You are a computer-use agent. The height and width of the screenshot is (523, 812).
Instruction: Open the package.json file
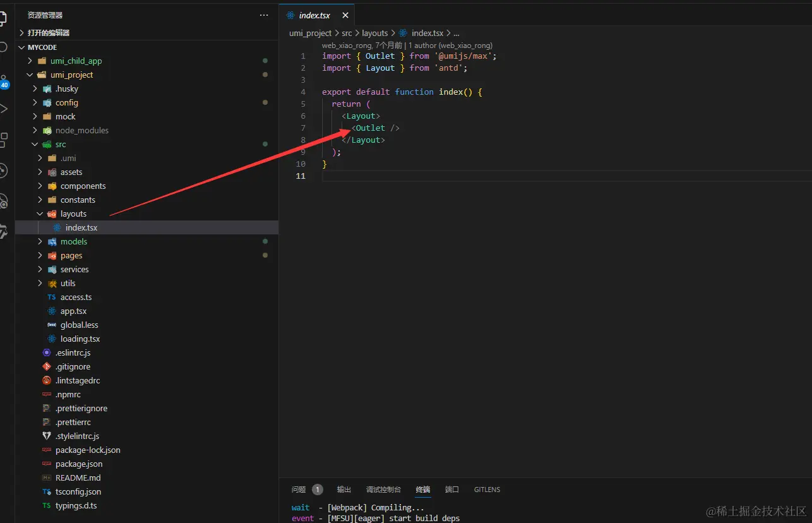(146, 464)
